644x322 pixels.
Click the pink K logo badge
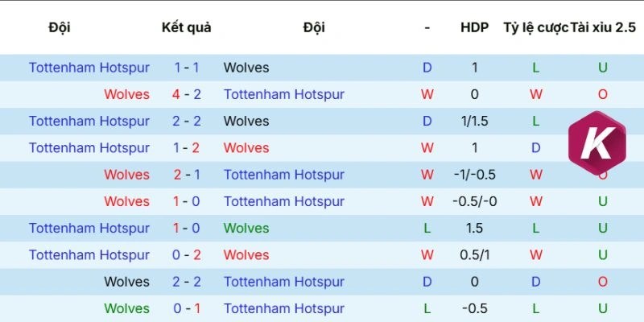pyautogui.click(x=598, y=148)
